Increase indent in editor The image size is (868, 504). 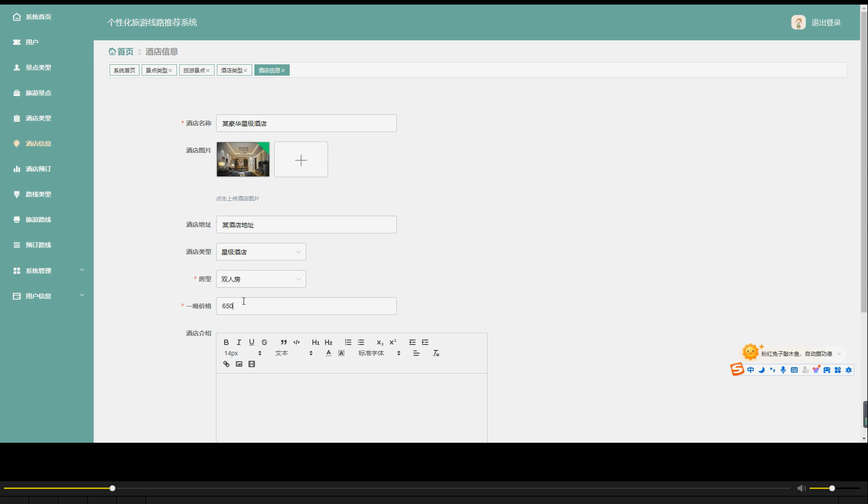[425, 342]
